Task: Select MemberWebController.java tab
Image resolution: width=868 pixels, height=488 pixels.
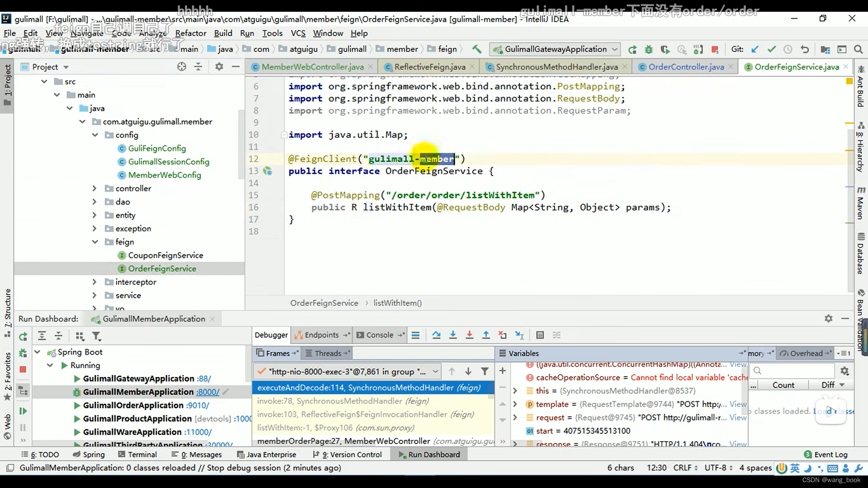Action: point(313,66)
